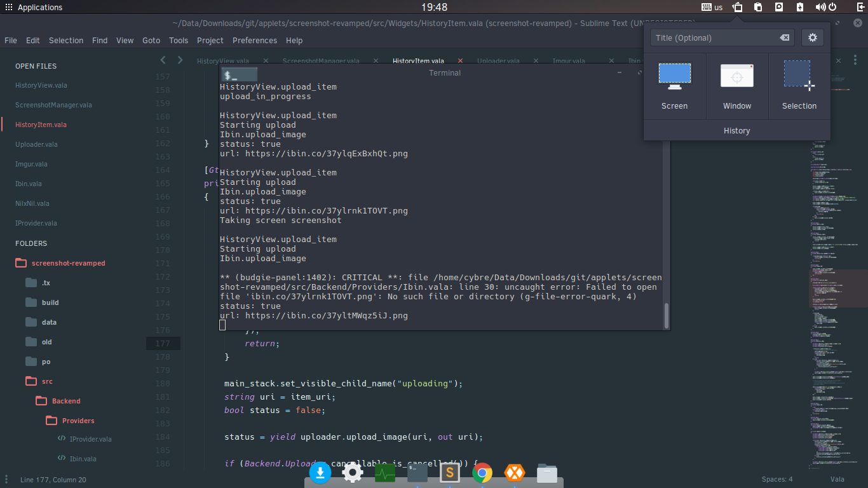This screenshot has width=868, height=488.
Task: Open the View menu
Action: 125,40
